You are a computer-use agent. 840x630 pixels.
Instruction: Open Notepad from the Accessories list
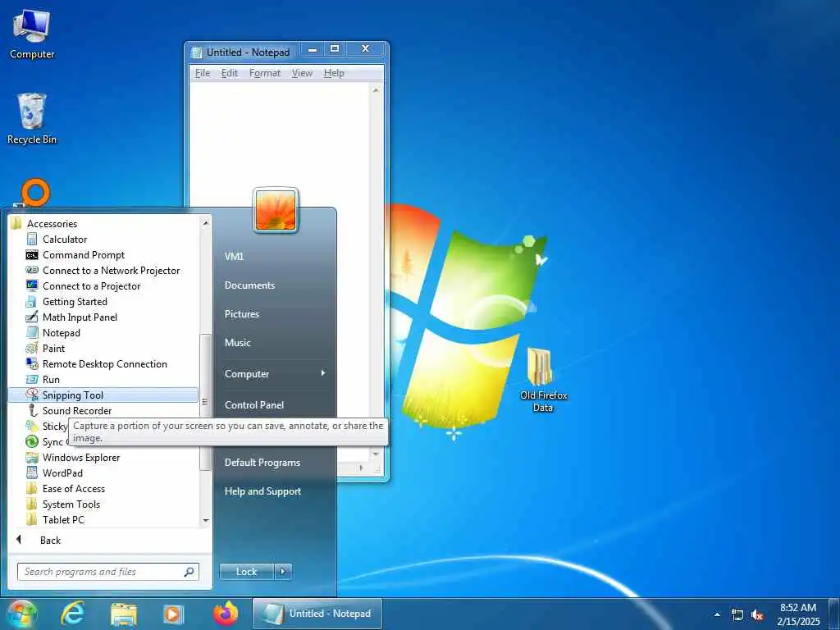coord(61,333)
